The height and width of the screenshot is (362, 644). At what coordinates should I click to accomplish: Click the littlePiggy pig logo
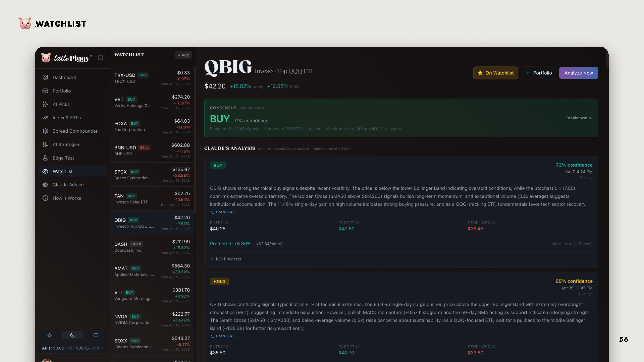coord(46,58)
